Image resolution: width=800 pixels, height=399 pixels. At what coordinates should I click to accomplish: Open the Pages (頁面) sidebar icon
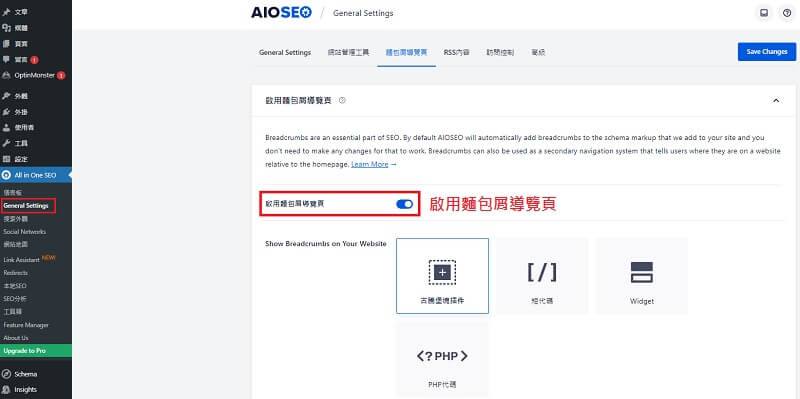[x=6, y=44]
